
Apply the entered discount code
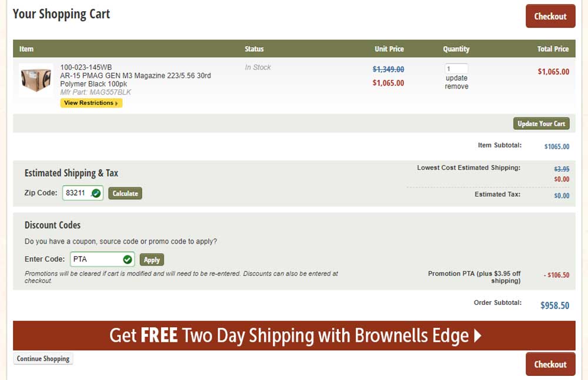152,260
